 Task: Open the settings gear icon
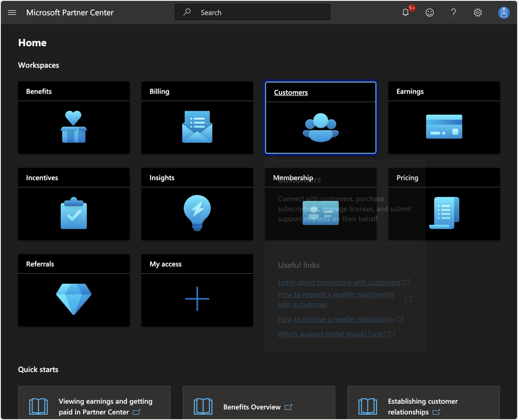477,13
